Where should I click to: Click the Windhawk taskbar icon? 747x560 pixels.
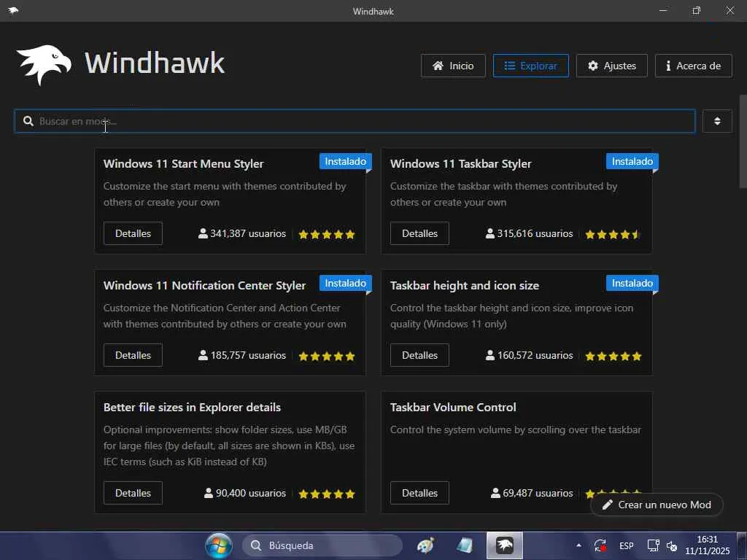tap(505, 545)
